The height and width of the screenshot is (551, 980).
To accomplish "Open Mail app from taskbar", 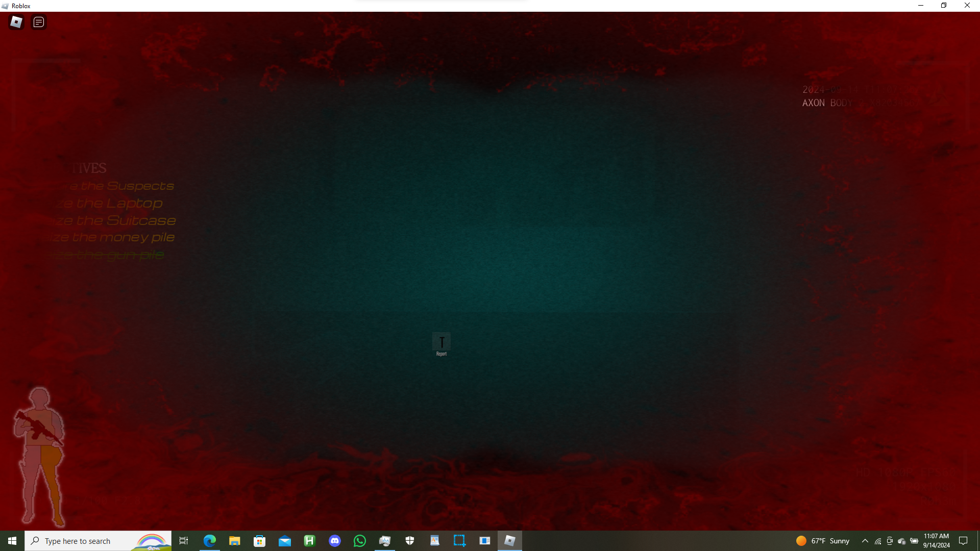I will click(284, 541).
